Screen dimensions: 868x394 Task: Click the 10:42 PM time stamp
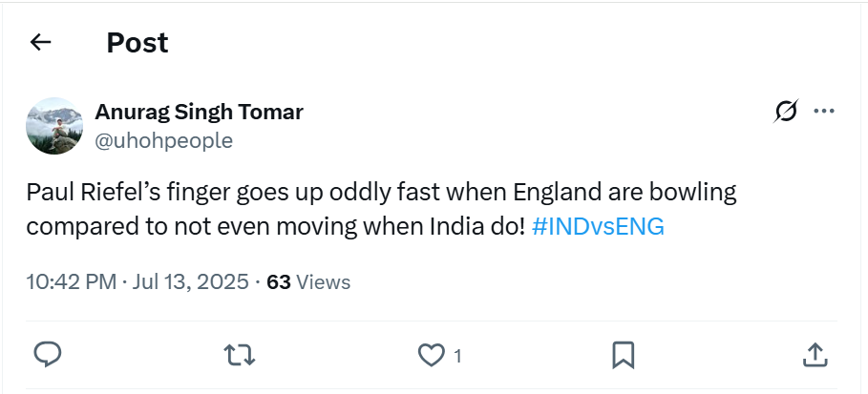(x=70, y=282)
